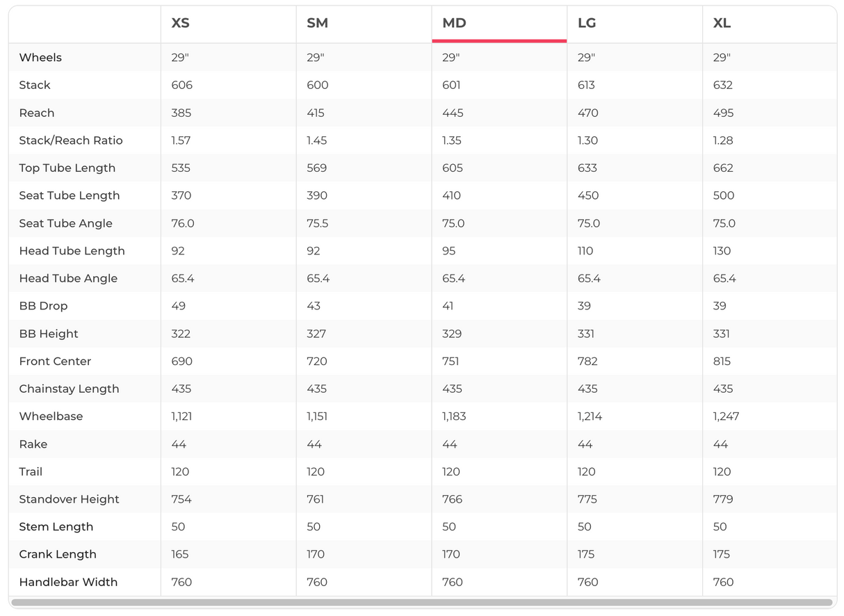This screenshot has height=616, width=844.
Task: Click the 1,183 wheelbase value for MD
Action: pos(454,416)
